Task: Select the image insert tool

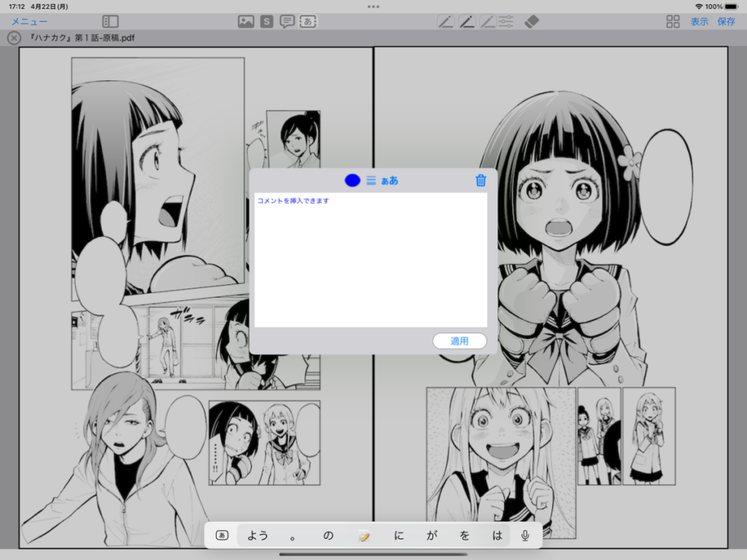Action: point(246,21)
